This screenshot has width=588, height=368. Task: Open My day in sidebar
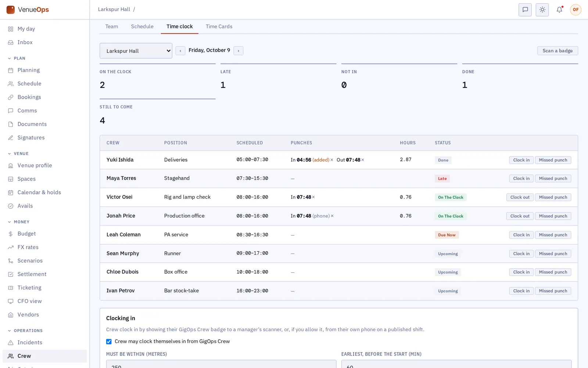pos(44,29)
